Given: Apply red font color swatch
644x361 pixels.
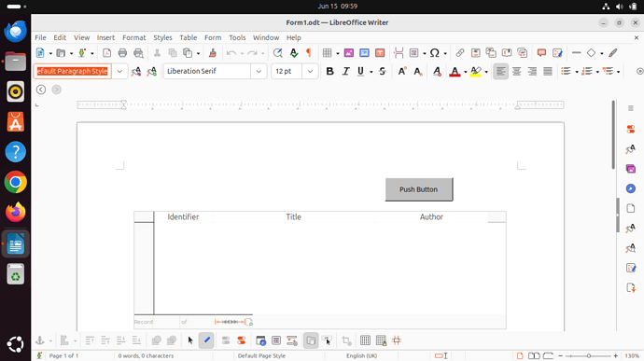Looking at the screenshot, I should click(x=455, y=72).
